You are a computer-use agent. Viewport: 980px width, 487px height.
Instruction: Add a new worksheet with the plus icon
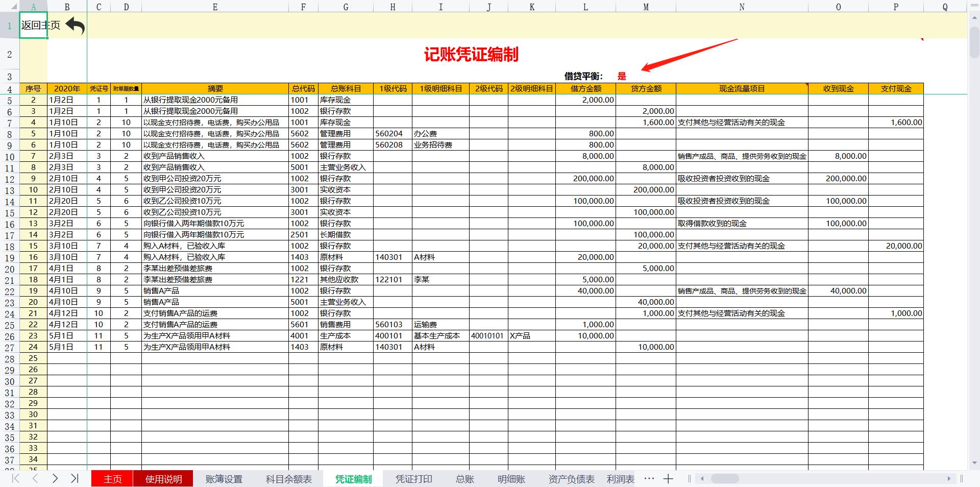pyautogui.click(x=668, y=479)
